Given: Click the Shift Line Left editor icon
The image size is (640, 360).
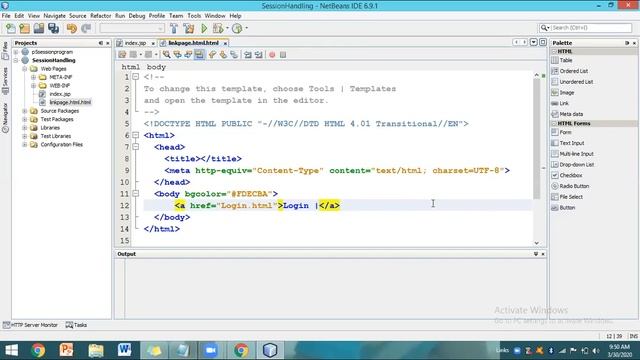Looking at the screenshot, I should point(248,55).
